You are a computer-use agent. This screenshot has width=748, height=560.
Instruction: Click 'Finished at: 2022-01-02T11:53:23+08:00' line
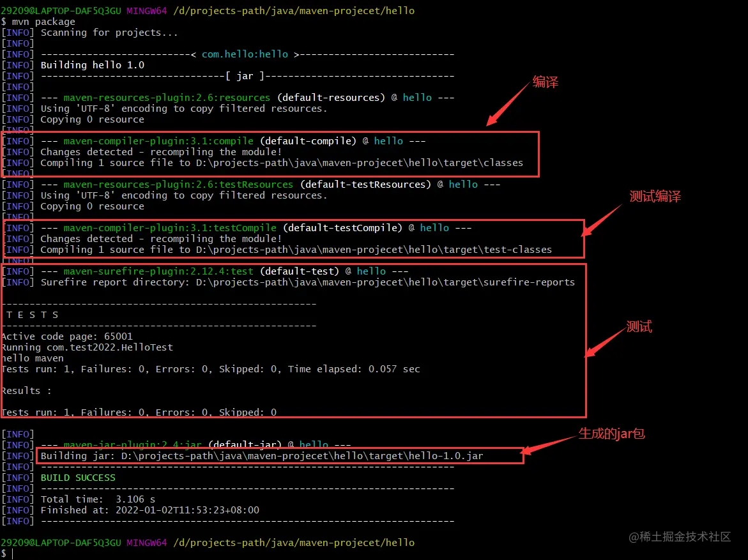(x=149, y=510)
